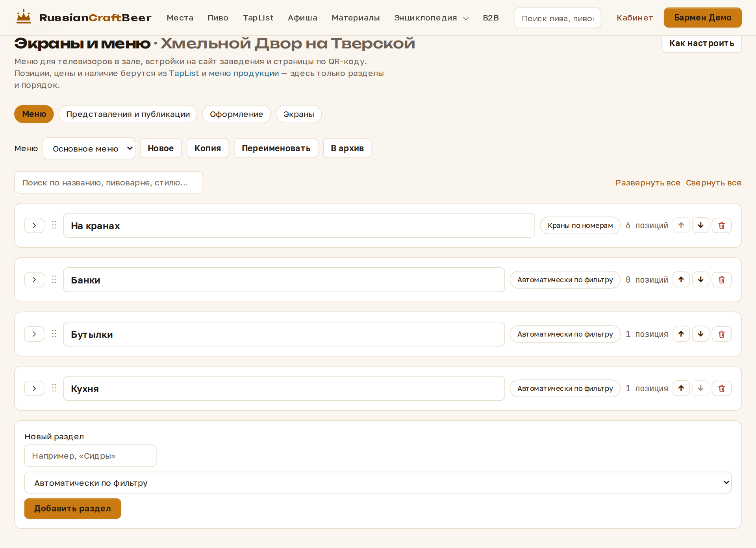The height and width of the screenshot is (548, 756).
Task: Click the «Добавить раздел» button
Action: pyautogui.click(x=72, y=509)
